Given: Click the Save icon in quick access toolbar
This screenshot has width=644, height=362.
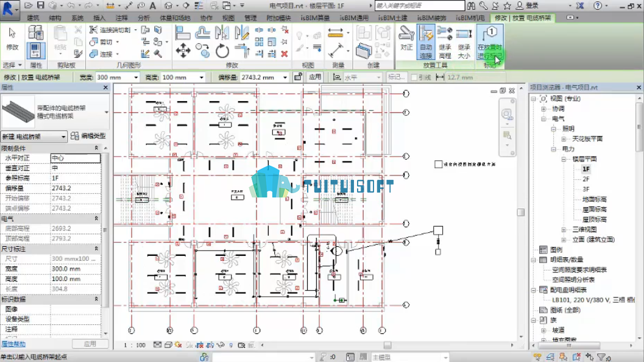Looking at the screenshot, I should [x=40, y=5].
